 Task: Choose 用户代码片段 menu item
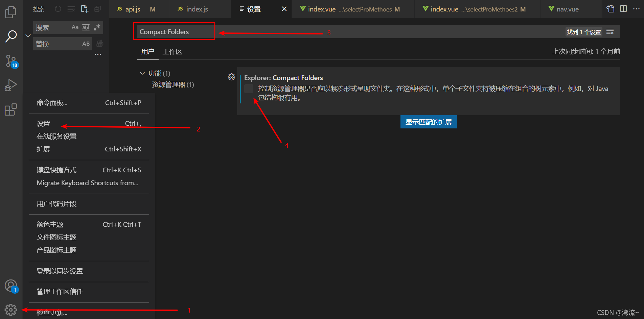[89, 204]
